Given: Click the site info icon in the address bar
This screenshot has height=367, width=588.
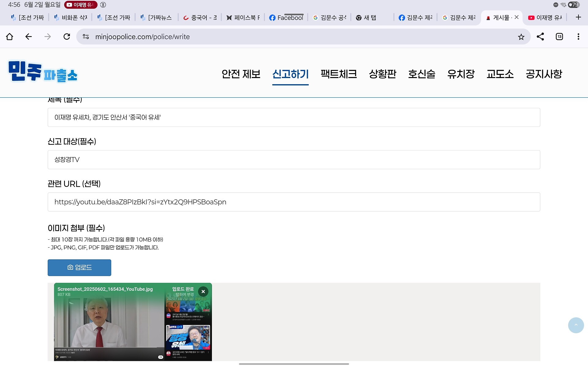Looking at the screenshot, I should (86, 37).
